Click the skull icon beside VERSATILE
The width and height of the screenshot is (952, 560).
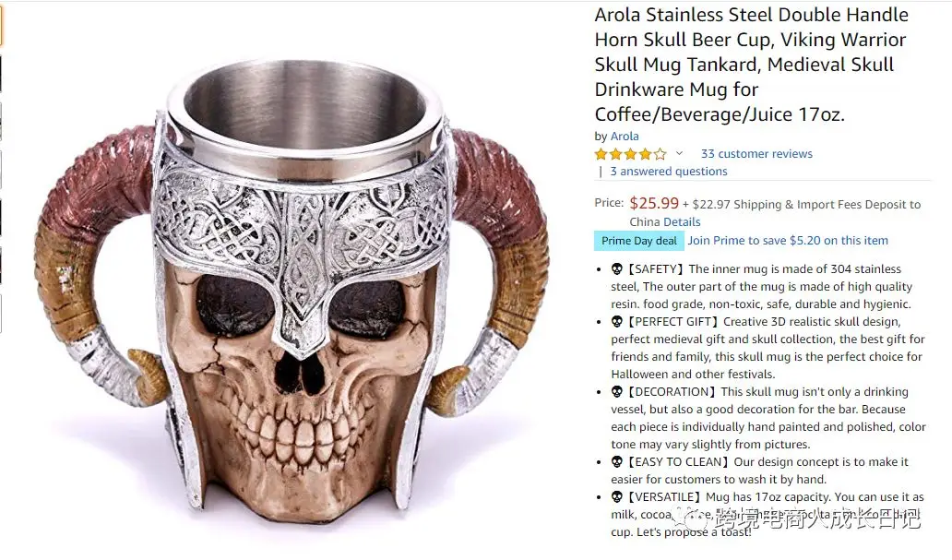[617, 497]
